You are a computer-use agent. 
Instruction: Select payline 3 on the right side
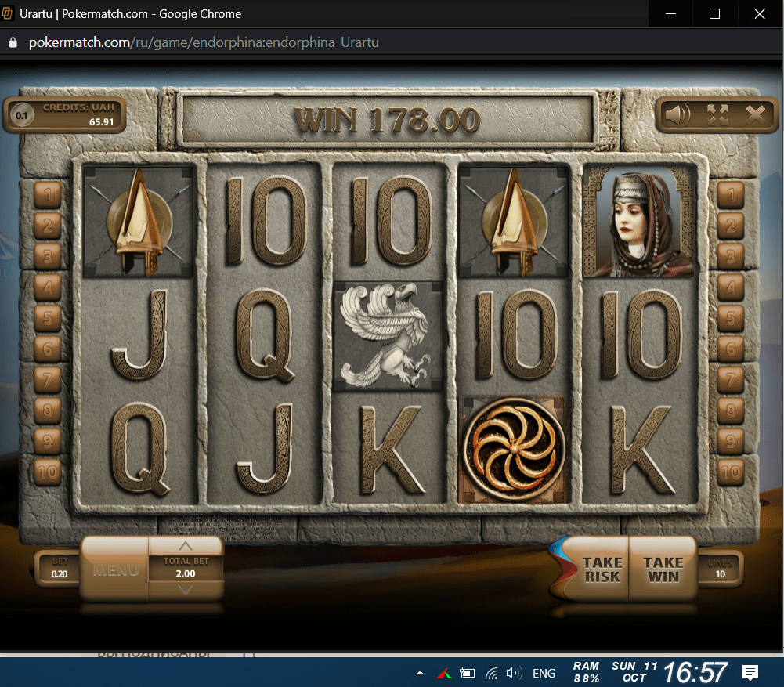pyautogui.click(x=731, y=256)
